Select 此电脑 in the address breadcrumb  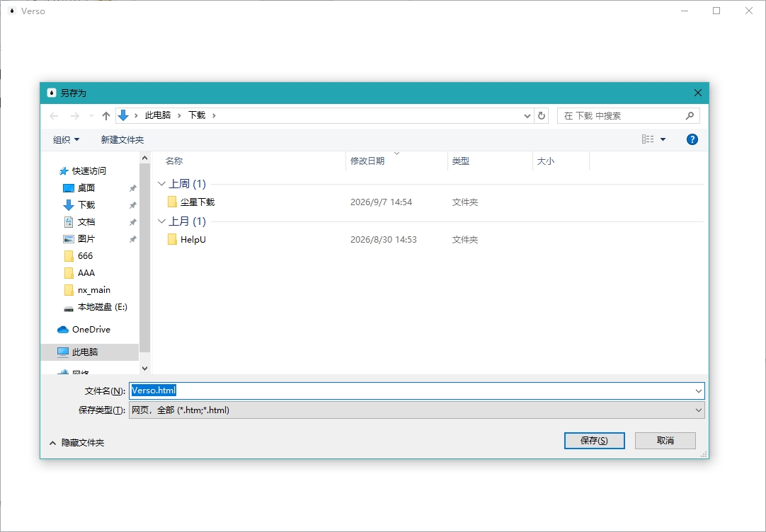tap(158, 115)
